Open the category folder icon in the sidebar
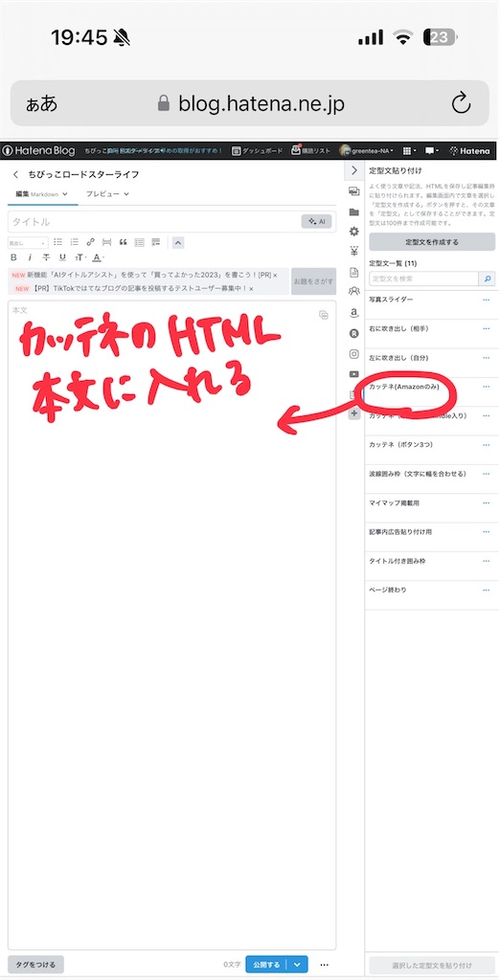Viewport: 500px width, 980px height. (353, 212)
